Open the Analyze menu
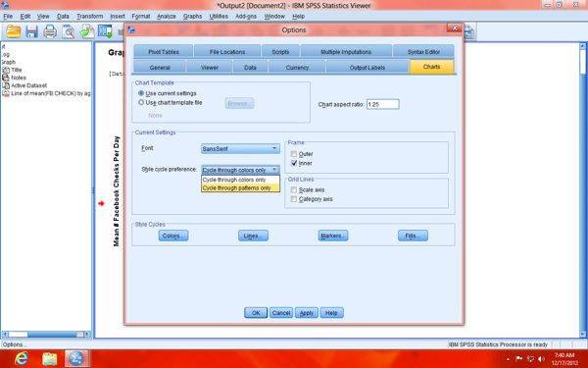 pos(167,16)
